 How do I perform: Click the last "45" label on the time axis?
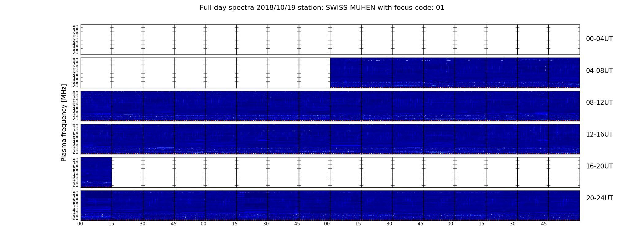coord(544,224)
